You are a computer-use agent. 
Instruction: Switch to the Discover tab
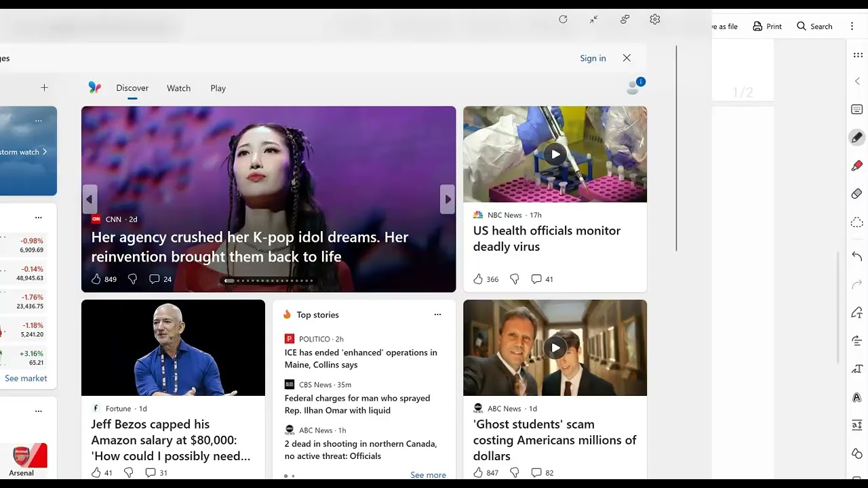[132, 88]
